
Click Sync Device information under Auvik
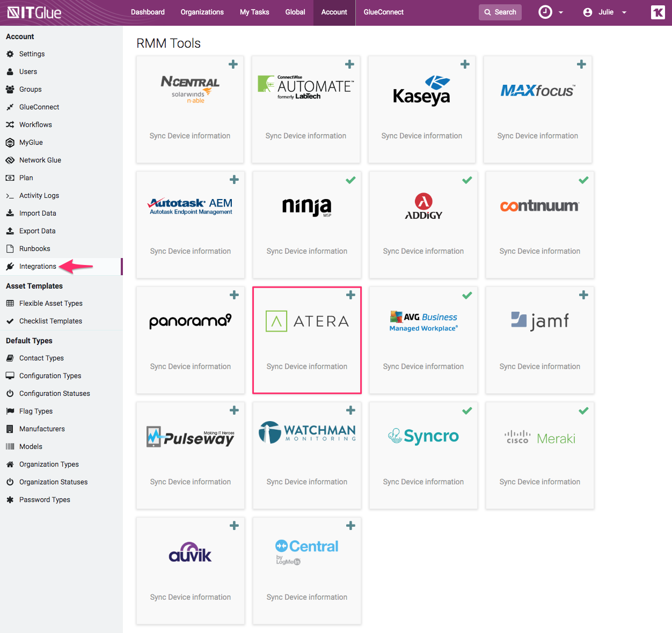pyautogui.click(x=191, y=597)
